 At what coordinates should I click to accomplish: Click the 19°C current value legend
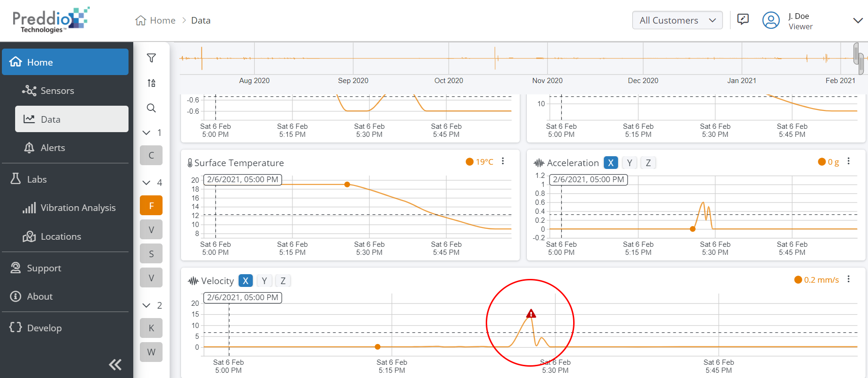pos(480,162)
